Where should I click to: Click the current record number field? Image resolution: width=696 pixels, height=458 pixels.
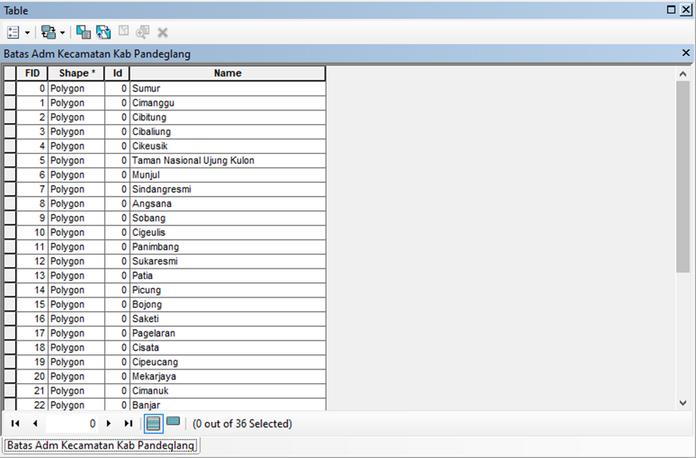tap(71, 423)
